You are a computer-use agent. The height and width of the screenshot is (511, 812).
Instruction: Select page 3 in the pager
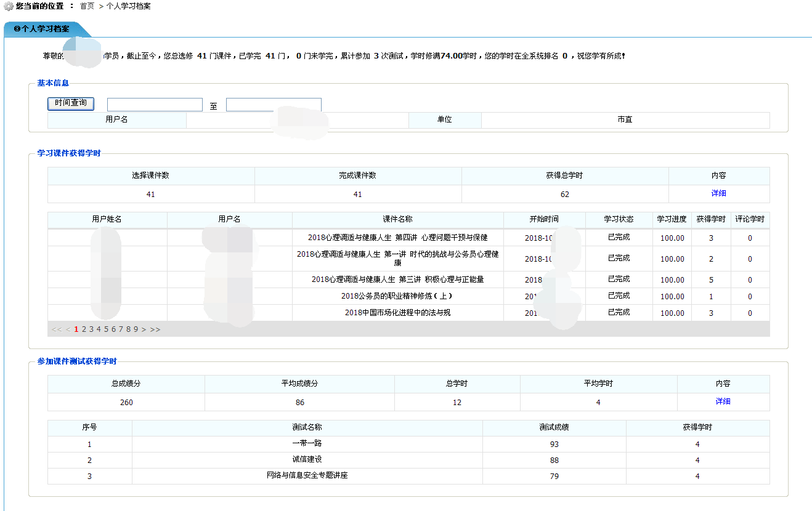(x=91, y=329)
